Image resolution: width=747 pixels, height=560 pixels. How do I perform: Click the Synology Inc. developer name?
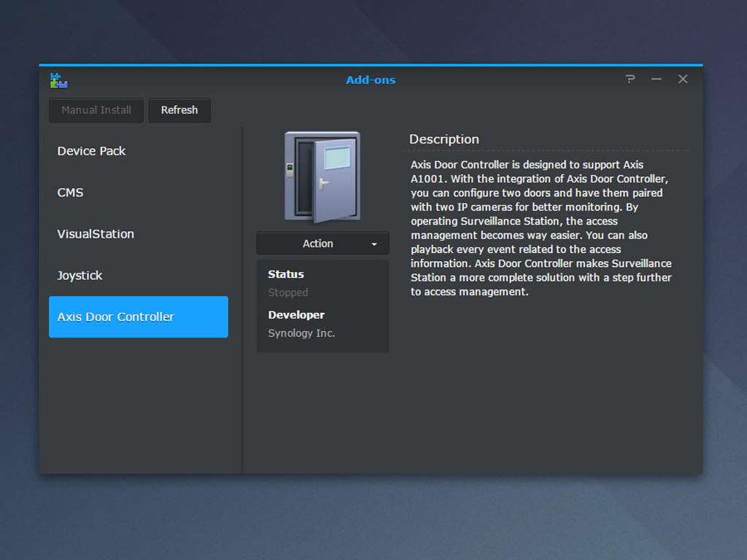tap(301, 333)
